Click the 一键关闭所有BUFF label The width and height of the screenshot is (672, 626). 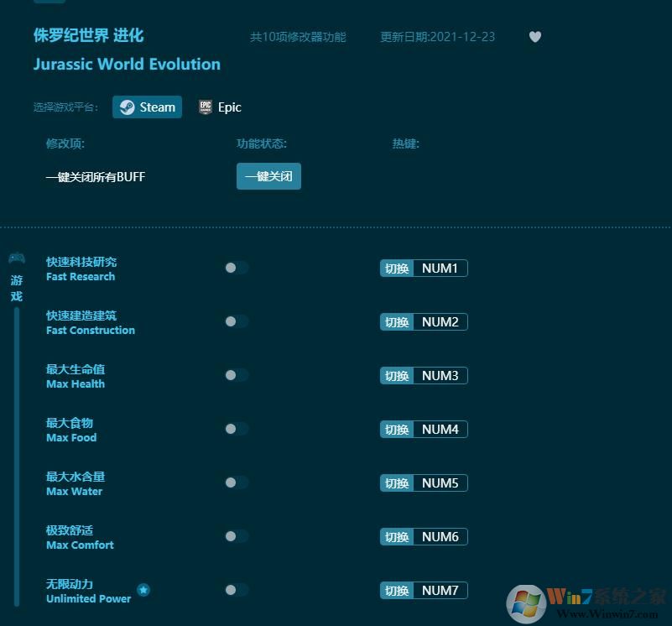coord(96,177)
